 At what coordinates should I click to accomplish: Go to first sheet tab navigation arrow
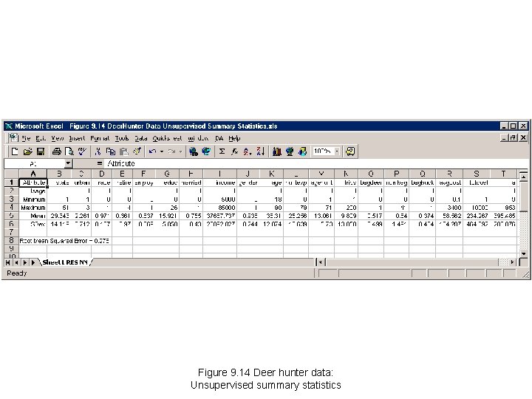click(x=8, y=262)
